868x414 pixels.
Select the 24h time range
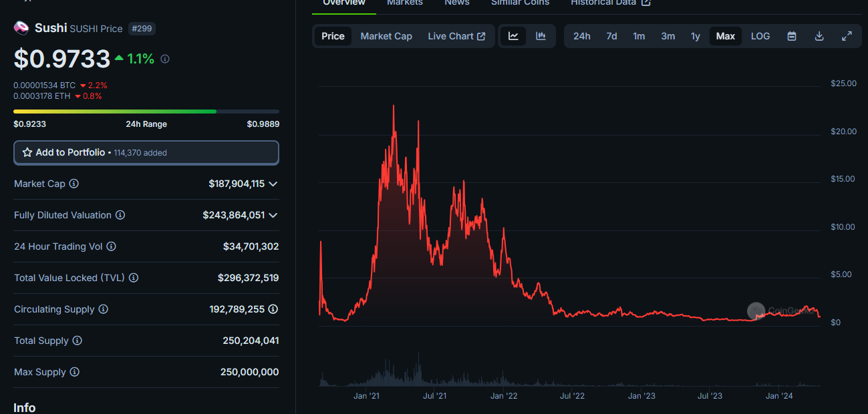click(581, 36)
